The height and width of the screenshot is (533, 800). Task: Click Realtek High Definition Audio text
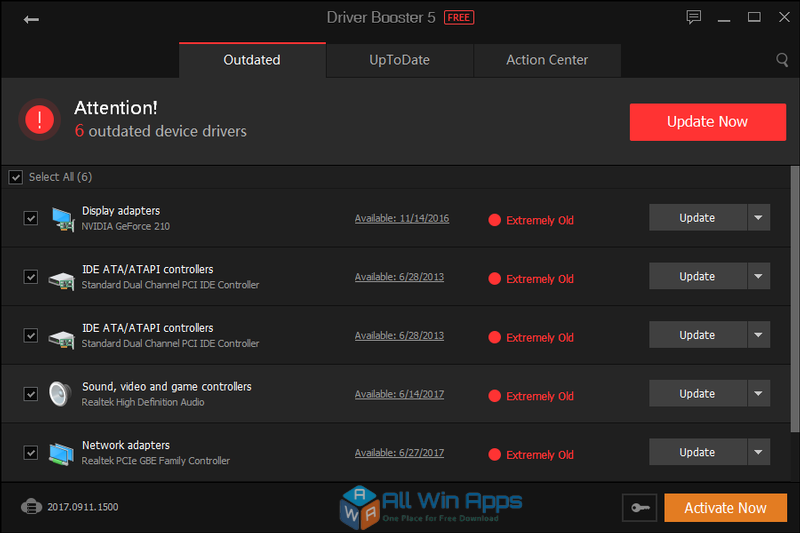point(143,402)
